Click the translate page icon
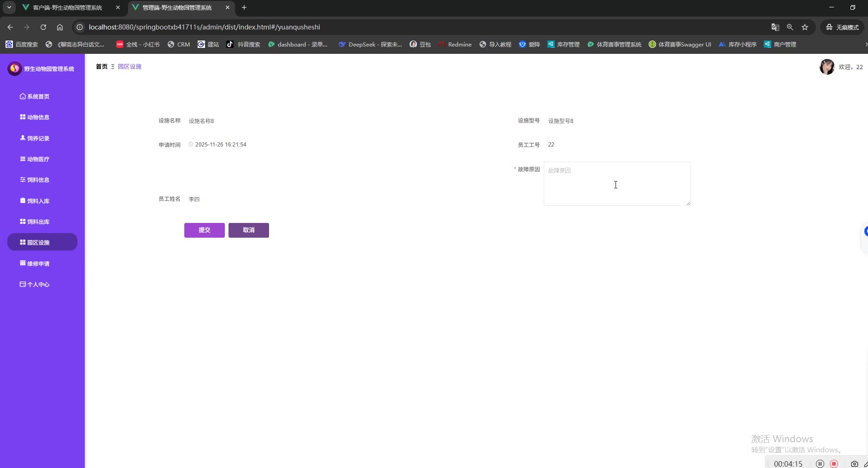The width and height of the screenshot is (868, 468). coord(775,27)
